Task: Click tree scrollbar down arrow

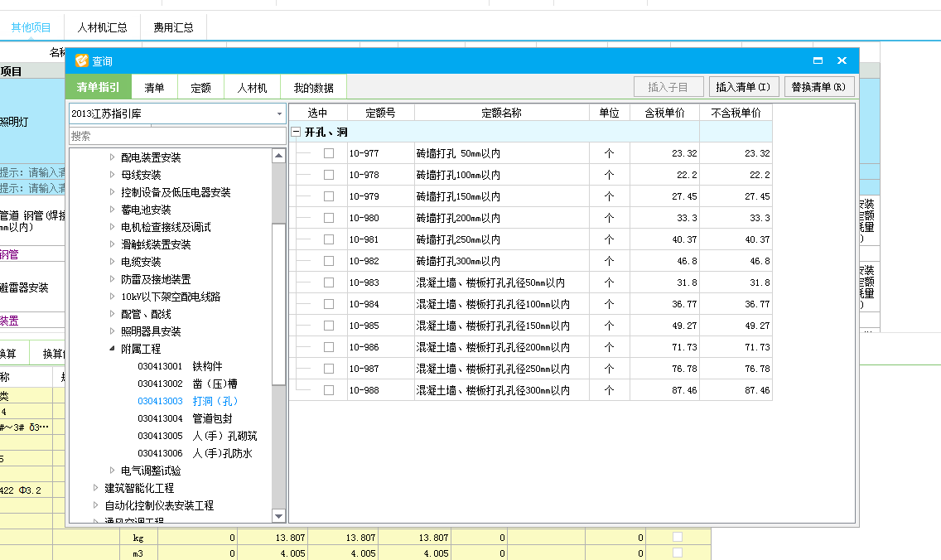Action: pos(278,515)
